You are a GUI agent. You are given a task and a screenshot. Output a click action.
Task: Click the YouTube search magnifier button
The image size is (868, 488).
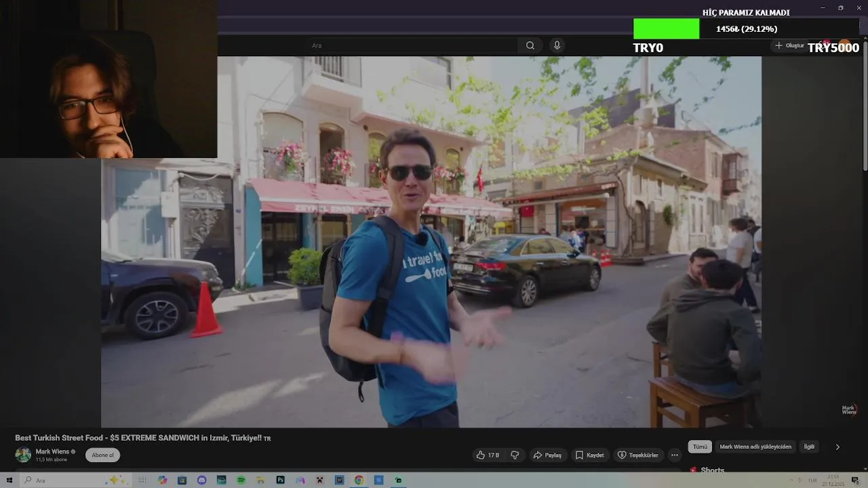[x=530, y=45]
